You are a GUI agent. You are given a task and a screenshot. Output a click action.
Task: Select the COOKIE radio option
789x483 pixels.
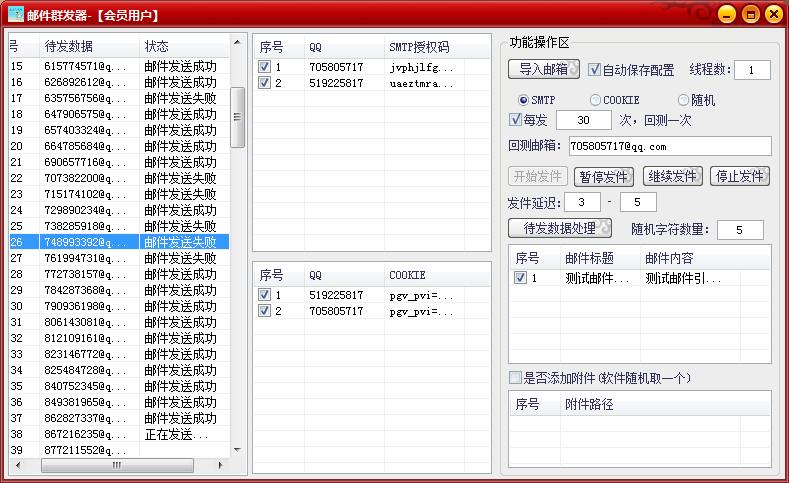coord(596,100)
